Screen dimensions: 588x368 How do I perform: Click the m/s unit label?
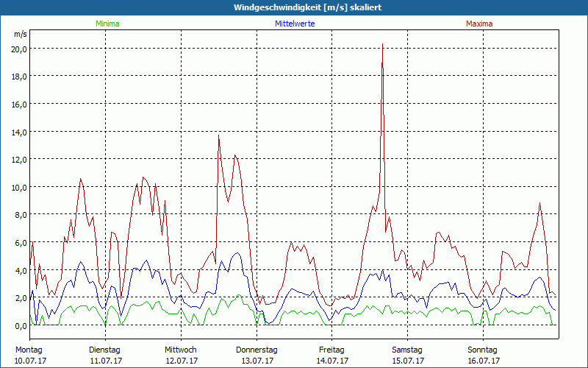[x=20, y=35]
